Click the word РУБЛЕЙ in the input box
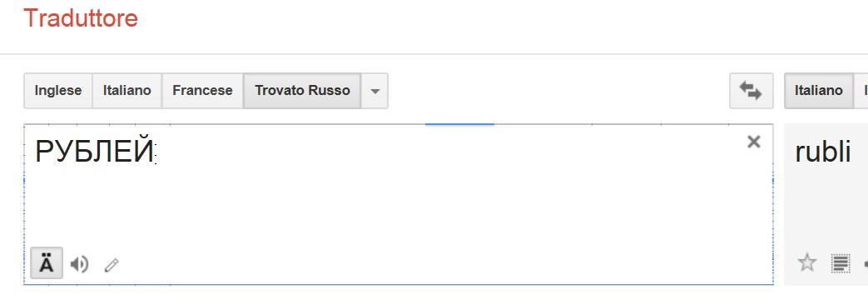Image resolution: width=868 pixels, height=305 pixels. pyautogui.click(x=94, y=152)
